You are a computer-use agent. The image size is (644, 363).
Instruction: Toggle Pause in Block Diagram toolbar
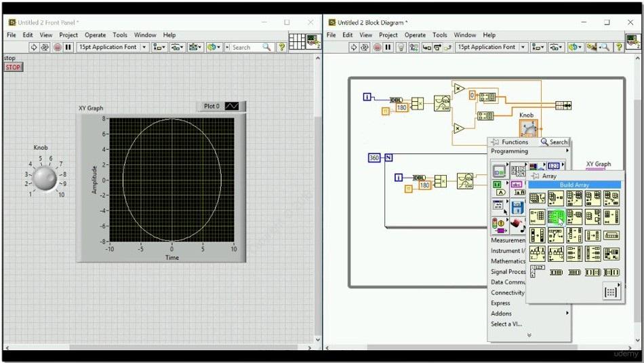[388, 47]
